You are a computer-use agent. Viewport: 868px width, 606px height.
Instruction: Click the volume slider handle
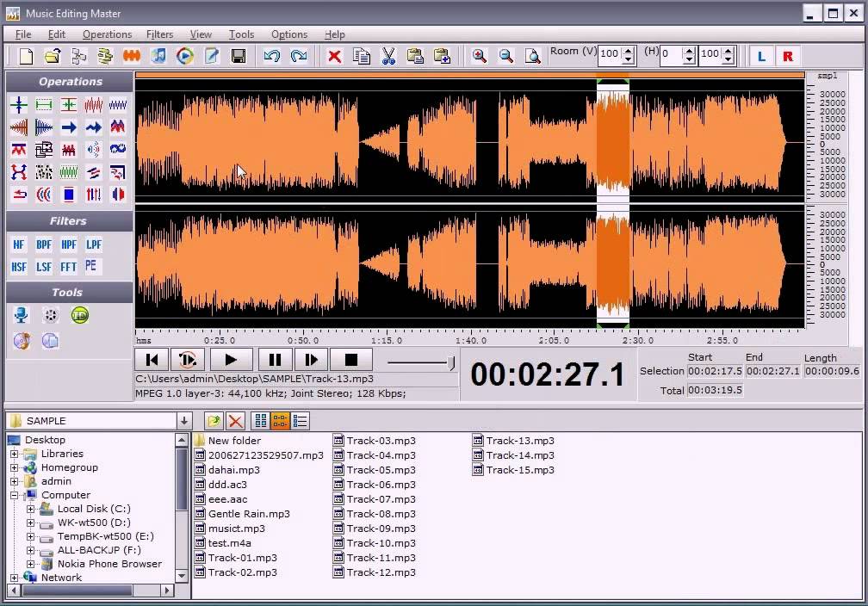[x=451, y=362]
